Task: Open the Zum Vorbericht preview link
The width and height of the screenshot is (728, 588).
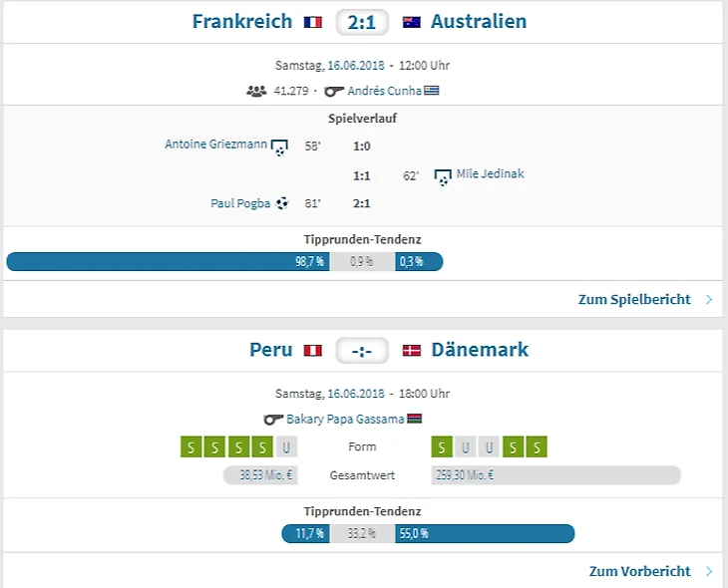Action: tap(639, 572)
